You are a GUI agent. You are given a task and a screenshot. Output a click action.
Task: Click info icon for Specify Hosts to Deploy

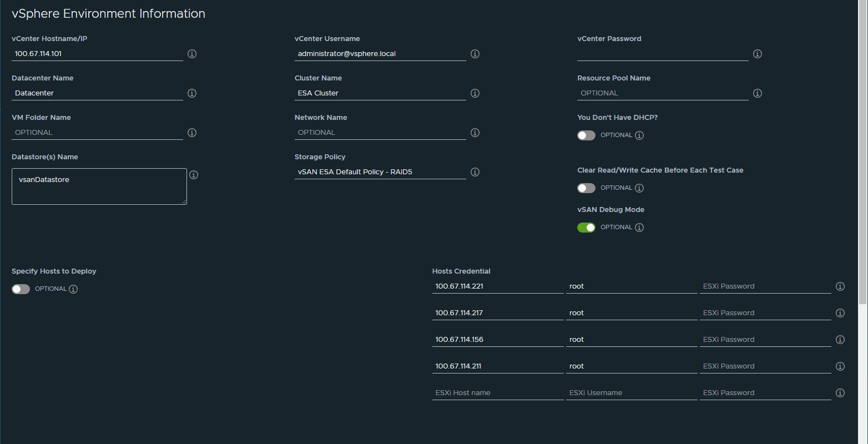tap(73, 289)
